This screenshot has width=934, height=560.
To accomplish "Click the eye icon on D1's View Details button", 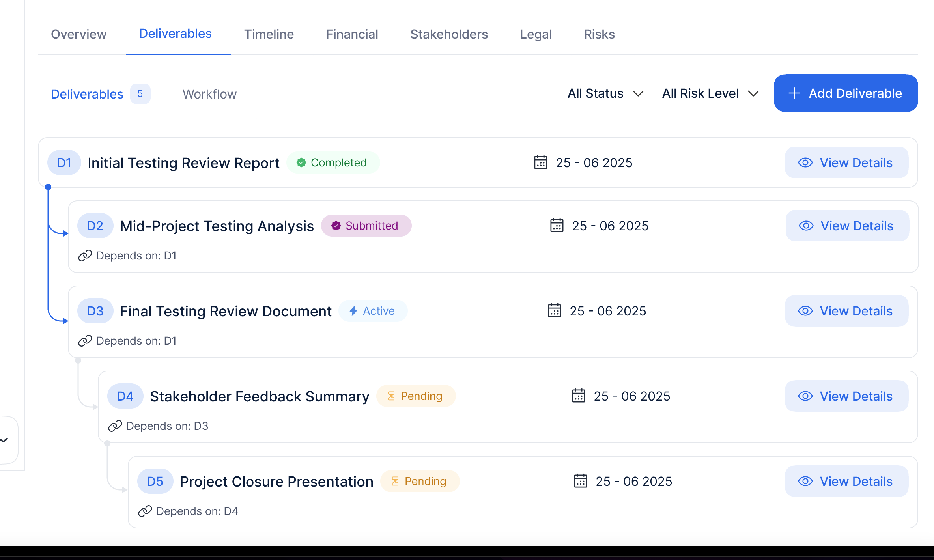I will click(805, 162).
